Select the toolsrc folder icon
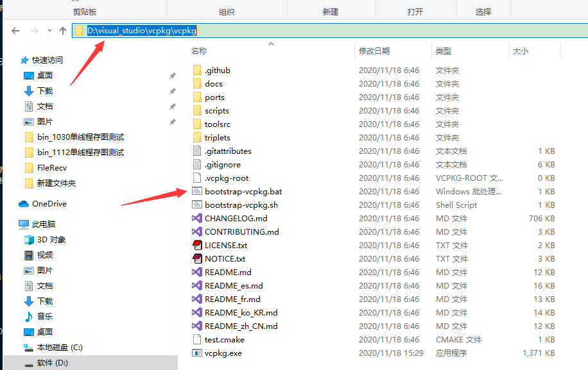Viewport: 588px width, 370px height. [197, 124]
